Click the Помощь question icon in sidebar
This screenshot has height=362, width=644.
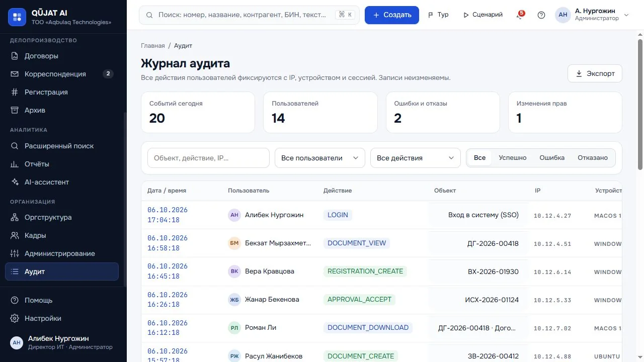pyautogui.click(x=15, y=300)
